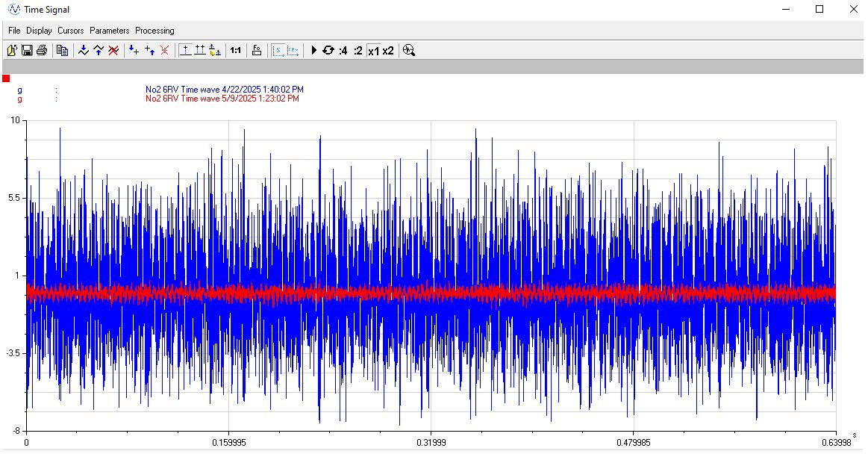Click the crossed-out curve icon in red
The height and width of the screenshot is (454, 868).
(113, 50)
